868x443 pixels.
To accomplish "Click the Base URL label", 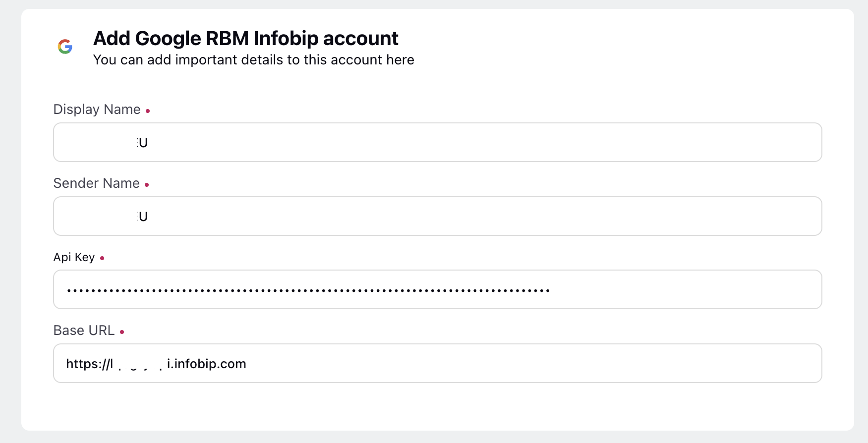I will click(84, 331).
